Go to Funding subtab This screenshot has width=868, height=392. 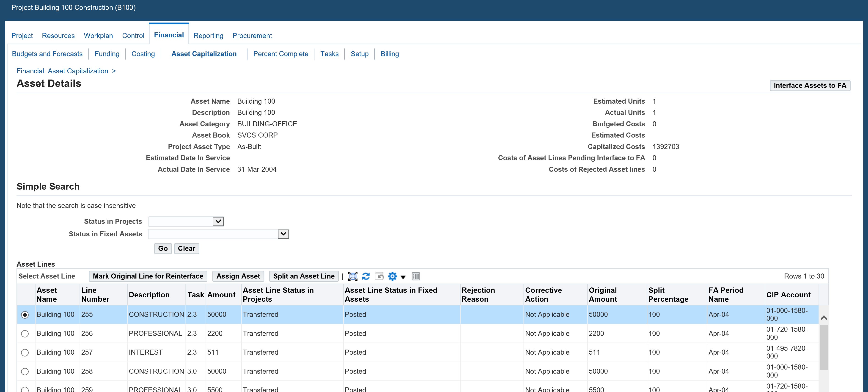click(107, 54)
